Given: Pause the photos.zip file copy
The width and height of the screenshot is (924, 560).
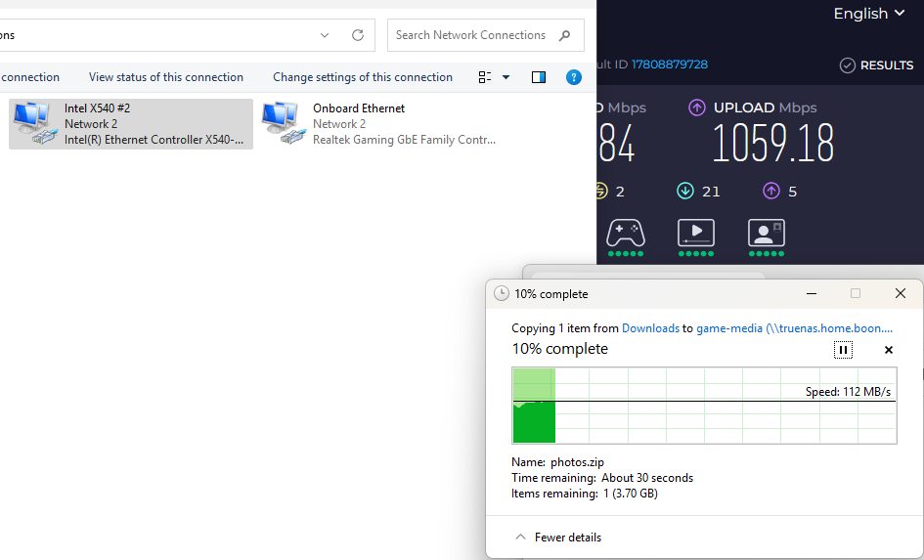Looking at the screenshot, I should pyautogui.click(x=843, y=350).
